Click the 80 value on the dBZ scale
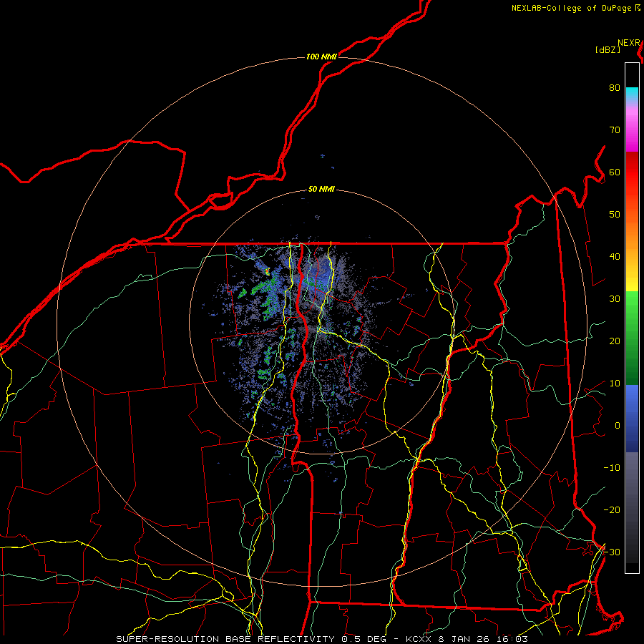 [x=615, y=88]
